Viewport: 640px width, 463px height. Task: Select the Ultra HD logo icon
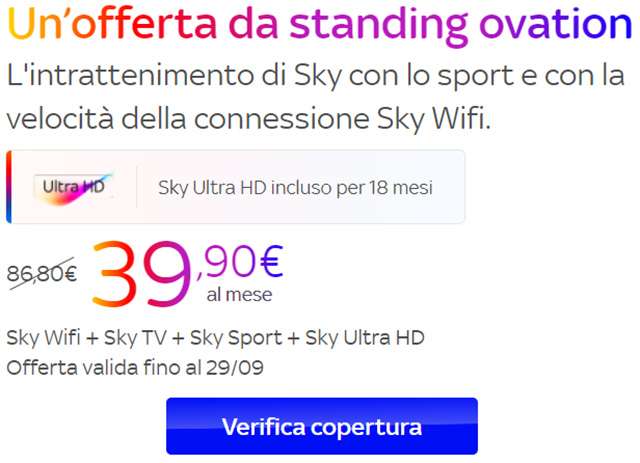[74, 188]
